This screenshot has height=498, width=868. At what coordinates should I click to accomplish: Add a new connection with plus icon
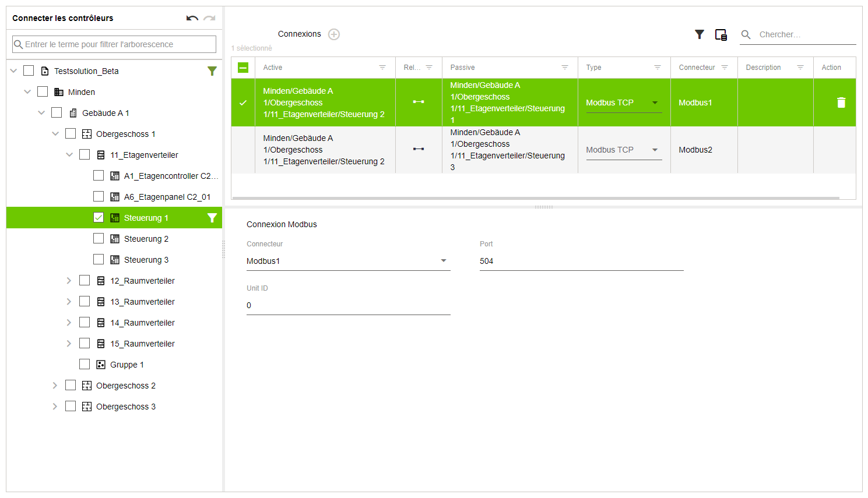pyautogui.click(x=334, y=34)
